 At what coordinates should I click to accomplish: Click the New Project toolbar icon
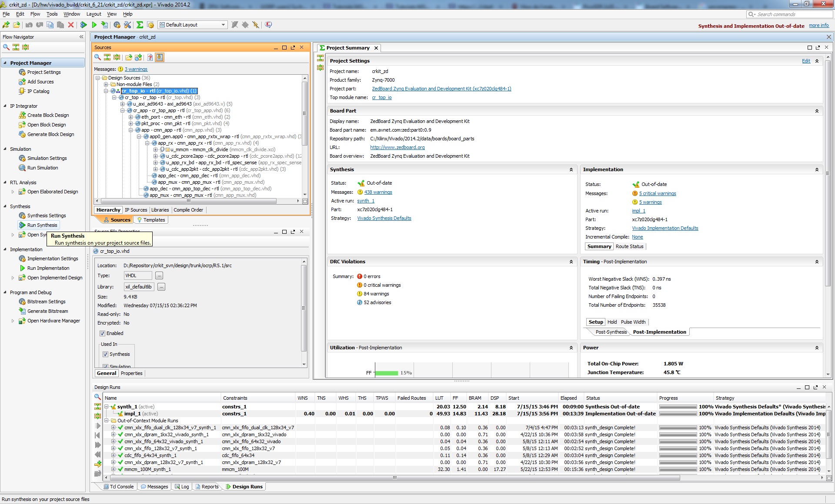coord(6,25)
